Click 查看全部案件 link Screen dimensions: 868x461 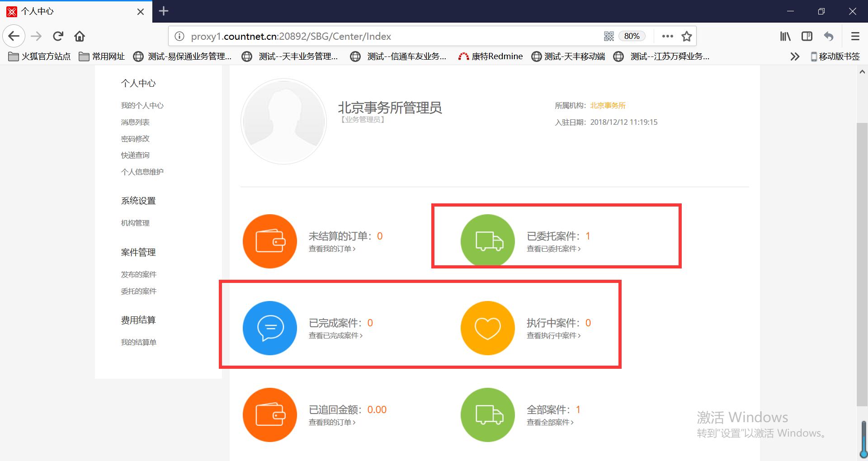click(550, 422)
